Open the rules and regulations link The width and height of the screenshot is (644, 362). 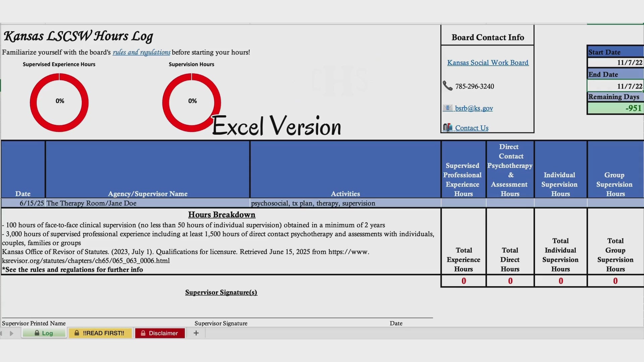(142, 52)
